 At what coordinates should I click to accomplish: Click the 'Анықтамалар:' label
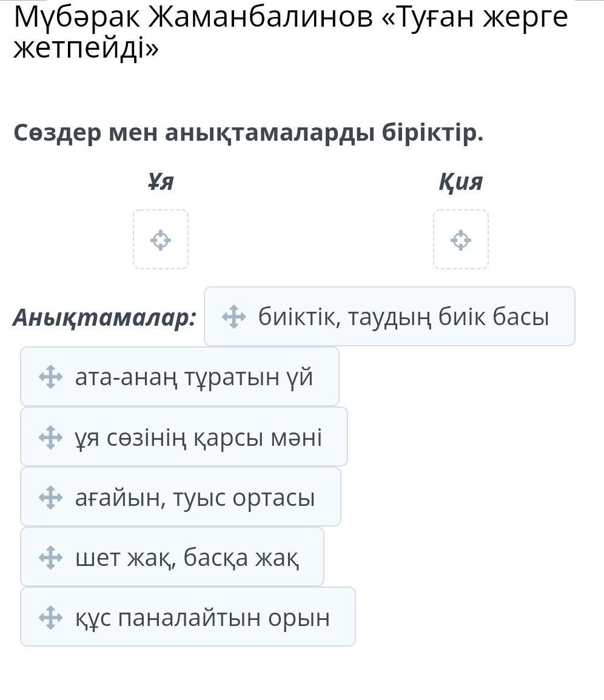(105, 317)
